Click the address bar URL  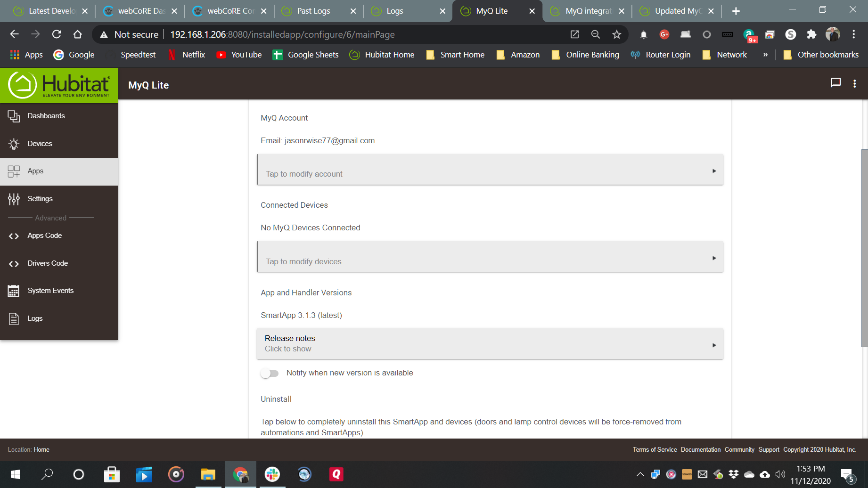tap(282, 34)
